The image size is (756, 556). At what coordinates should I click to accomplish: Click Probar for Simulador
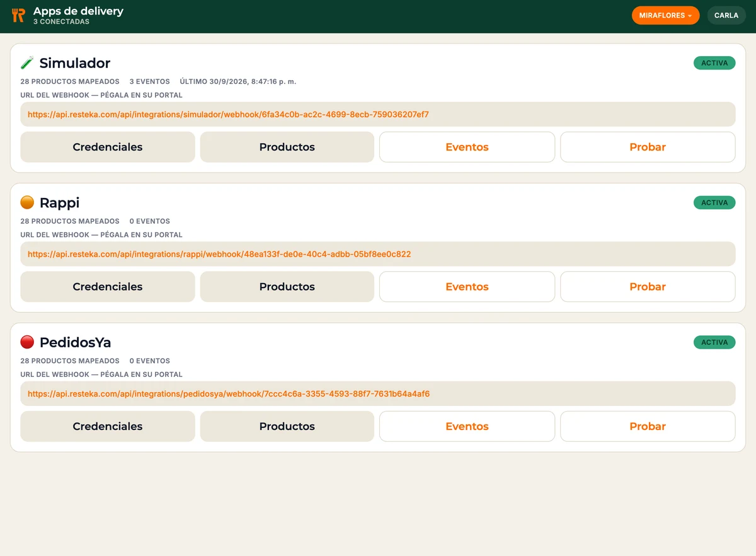coord(648,147)
